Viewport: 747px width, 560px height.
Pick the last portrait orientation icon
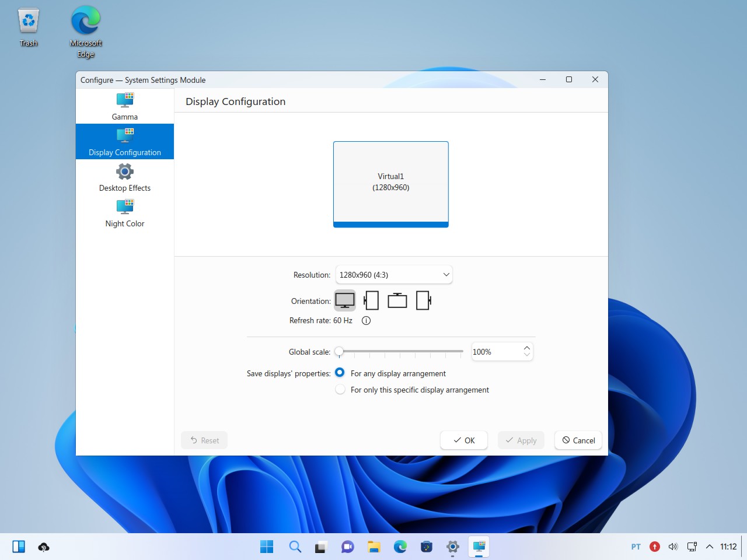click(x=424, y=300)
